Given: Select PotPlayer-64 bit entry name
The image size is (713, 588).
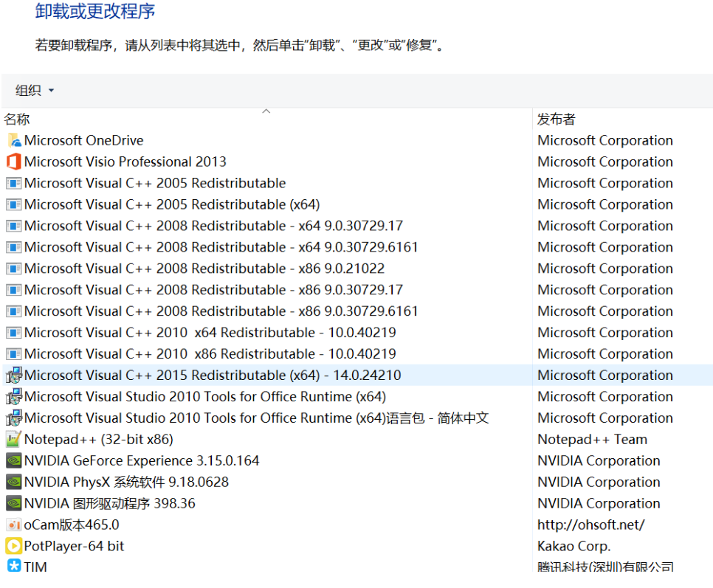Looking at the screenshot, I should click(74, 546).
